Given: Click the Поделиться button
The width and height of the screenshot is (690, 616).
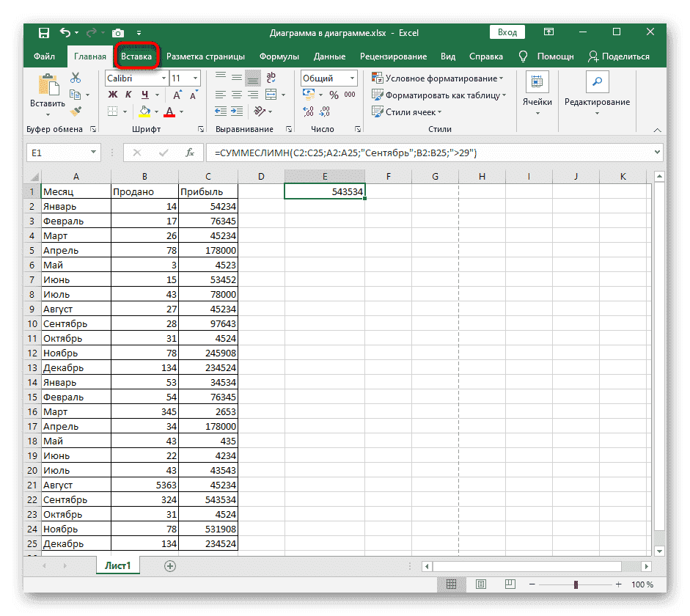Looking at the screenshot, I should click(620, 56).
